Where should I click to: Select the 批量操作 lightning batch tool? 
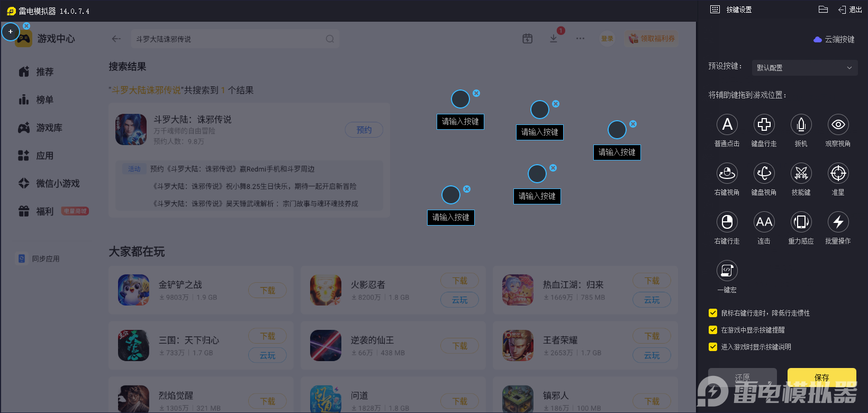coord(838,222)
